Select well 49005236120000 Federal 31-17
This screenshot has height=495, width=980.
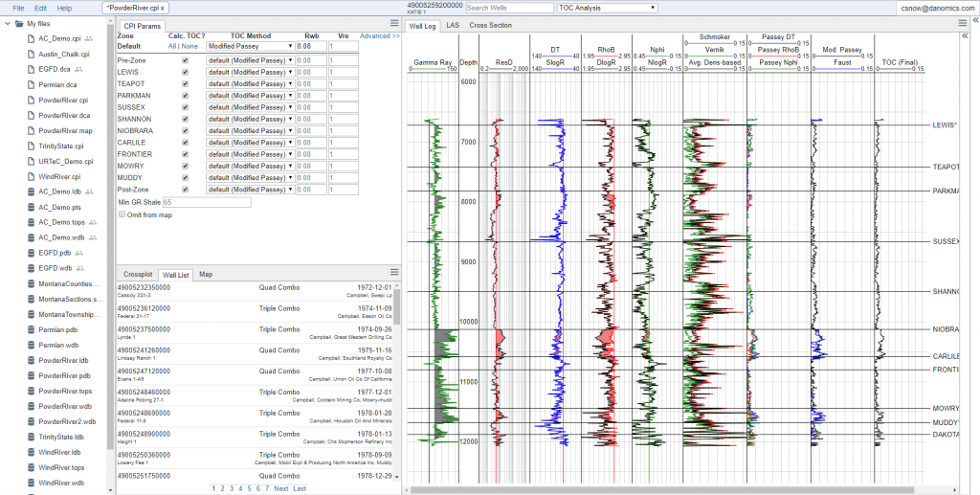[x=255, y=312]
